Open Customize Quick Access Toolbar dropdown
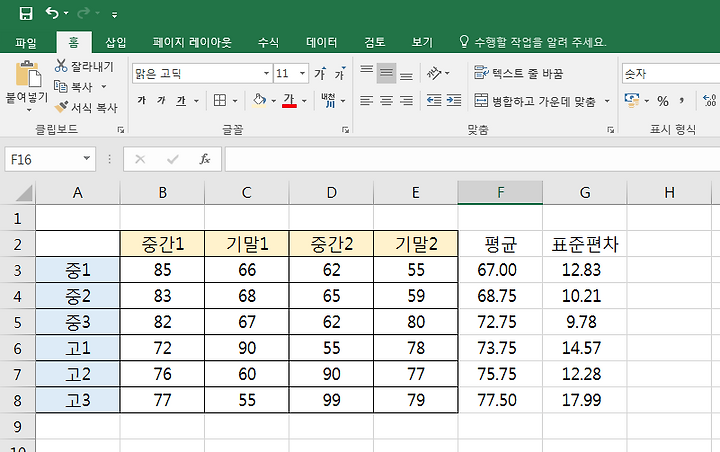This screenshot has height=452, width=720. 114,15
